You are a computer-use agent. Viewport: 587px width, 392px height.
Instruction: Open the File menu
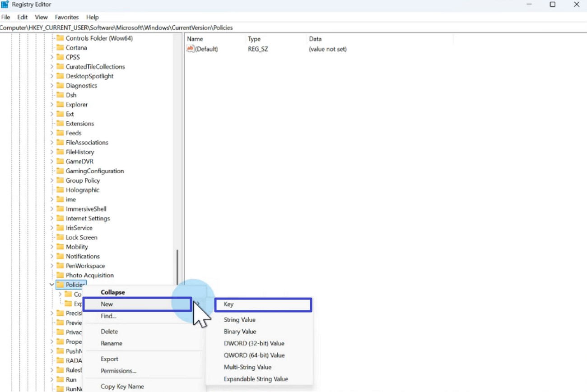pos(6,17)
